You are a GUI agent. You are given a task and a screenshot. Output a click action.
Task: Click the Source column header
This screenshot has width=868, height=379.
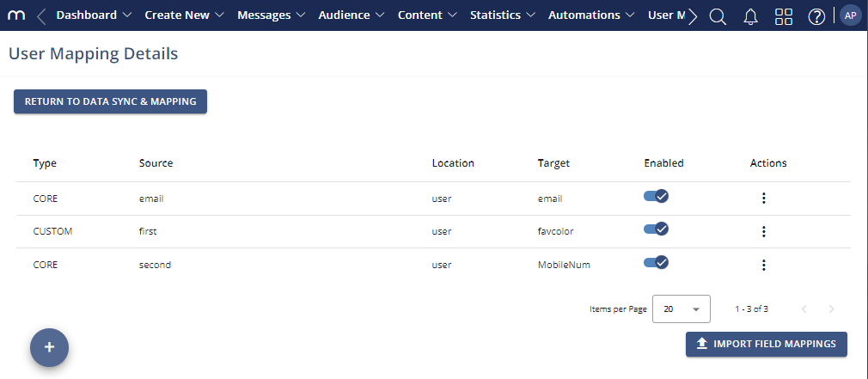pyautogui.click(x=156, y=163)
